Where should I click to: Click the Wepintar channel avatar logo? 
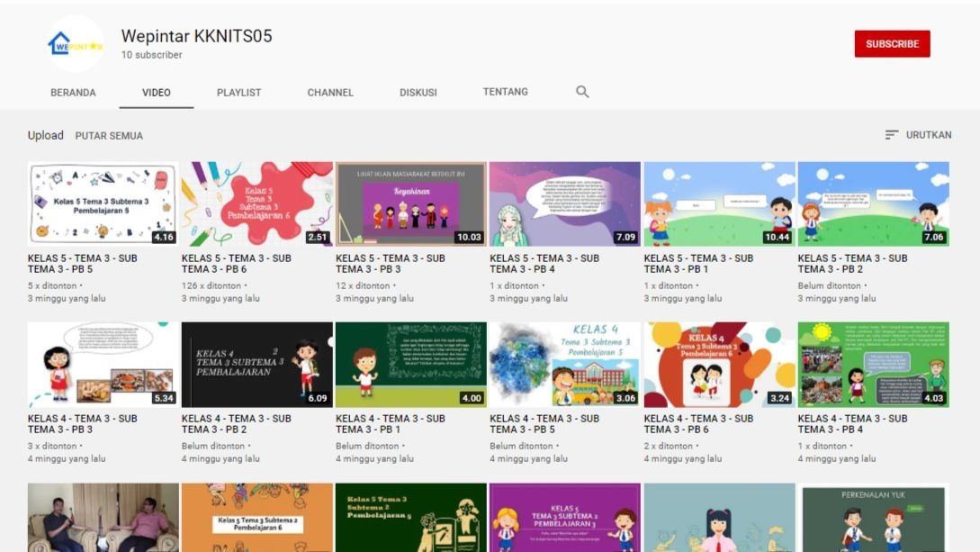coord(76,44)
